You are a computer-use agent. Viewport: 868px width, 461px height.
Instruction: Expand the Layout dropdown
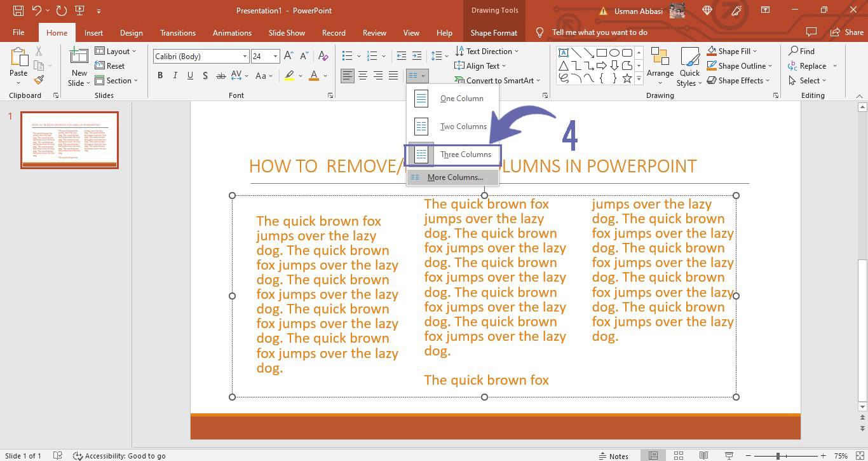coord(115,52)
